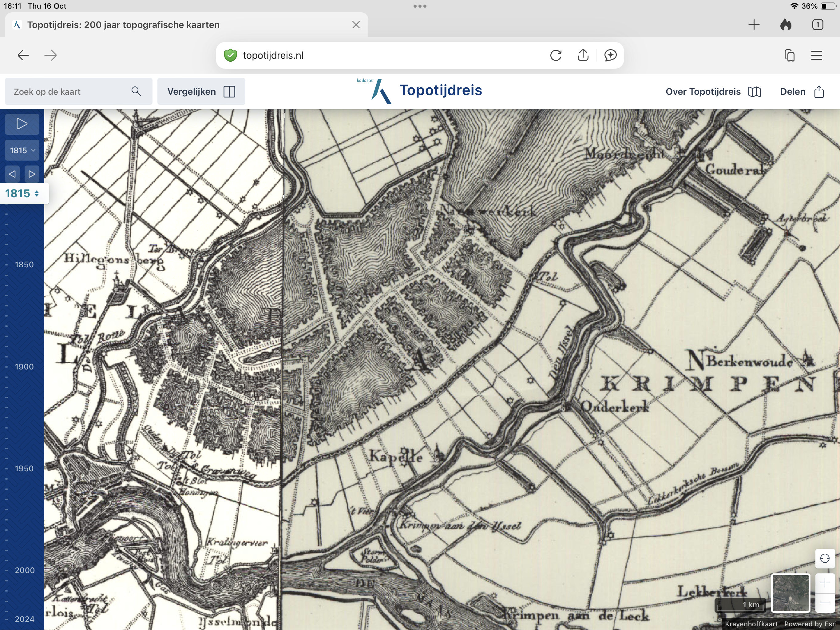The height and width of the screenshot is (630, 840).
Task: Click the search magnifier icon
Action: (x=136, y=91)
